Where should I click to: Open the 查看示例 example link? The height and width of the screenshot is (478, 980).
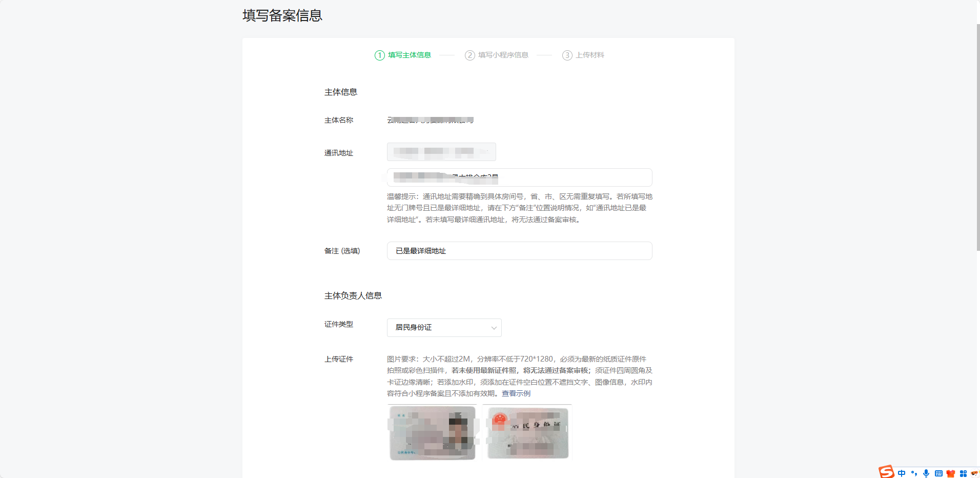(x=516, y=393)
